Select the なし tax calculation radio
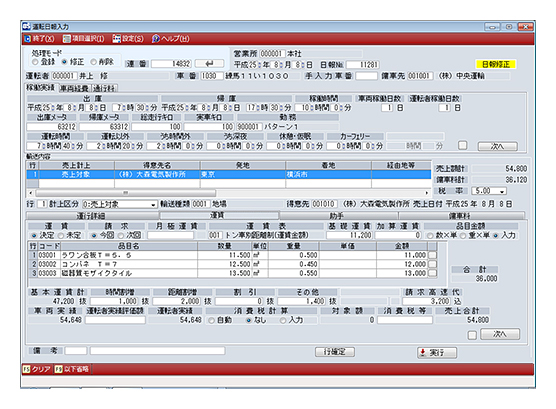The image size is (556, 409). 249,320
